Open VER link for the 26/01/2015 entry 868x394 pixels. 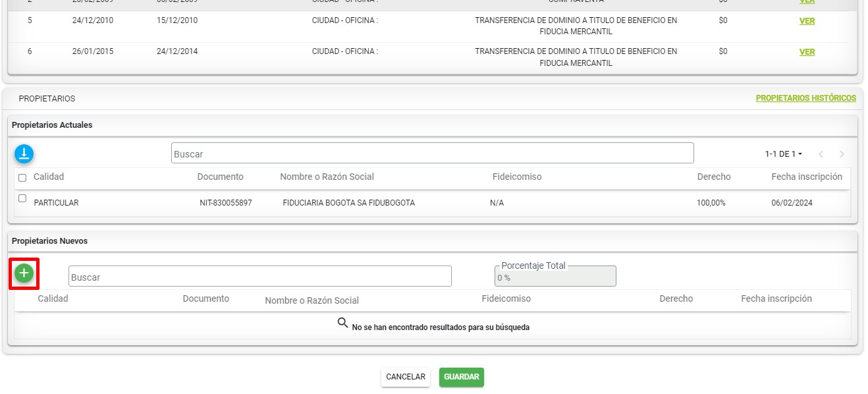(x=807, y=52)
